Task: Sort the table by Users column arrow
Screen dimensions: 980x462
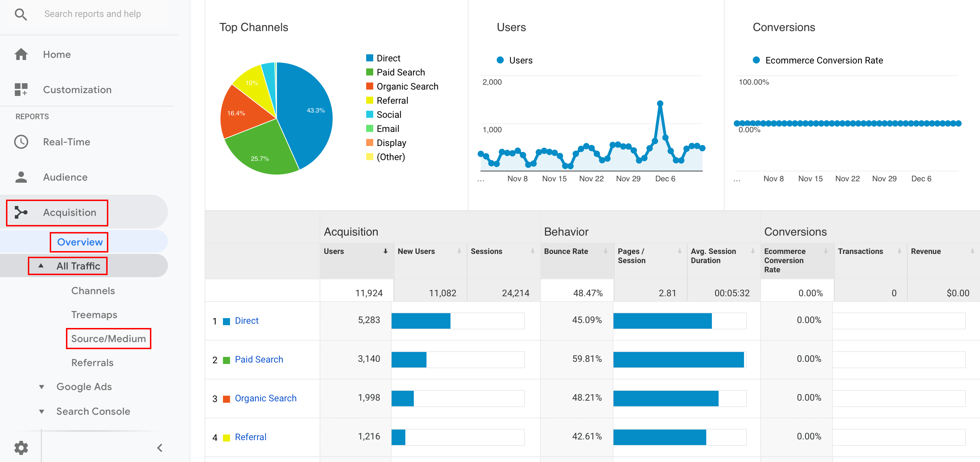Action: pos(385,251)
